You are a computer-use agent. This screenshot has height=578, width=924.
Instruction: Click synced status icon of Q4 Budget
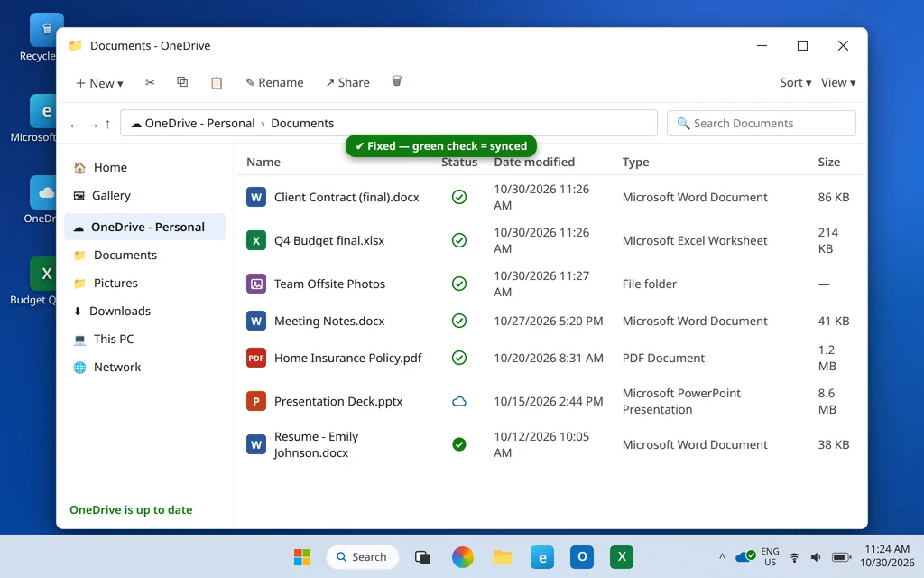[459, 240]
